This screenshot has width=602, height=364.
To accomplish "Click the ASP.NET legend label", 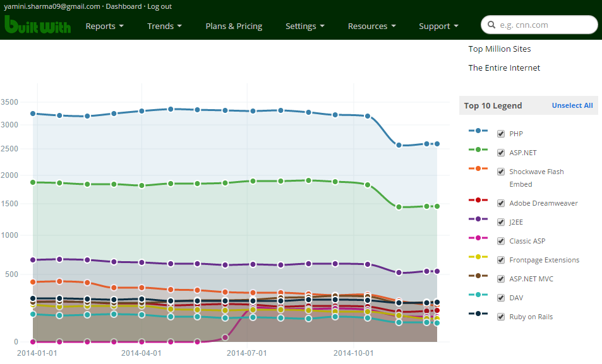I will click(523, 153).
